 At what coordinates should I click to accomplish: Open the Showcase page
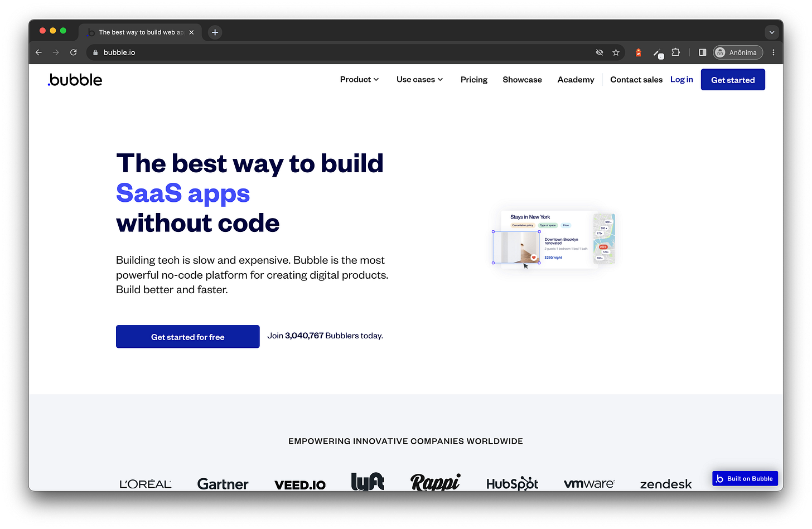click(522, 80)
